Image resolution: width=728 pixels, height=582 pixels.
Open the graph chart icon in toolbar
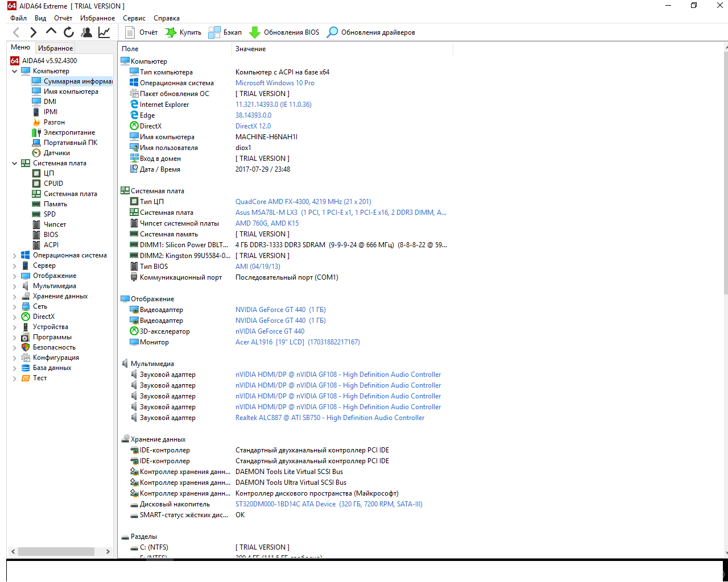104,32
